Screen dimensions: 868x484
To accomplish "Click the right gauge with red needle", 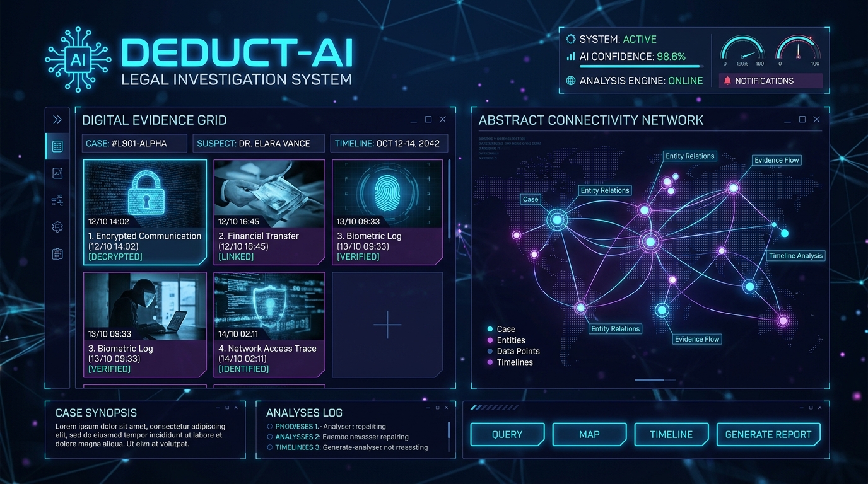I will pyautogui.click(x=798, y=50).
